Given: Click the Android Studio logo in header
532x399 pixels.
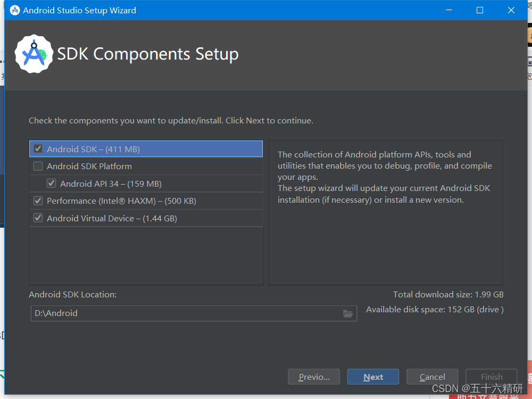Looking at the screenshot, I should (x=34, y=54).
